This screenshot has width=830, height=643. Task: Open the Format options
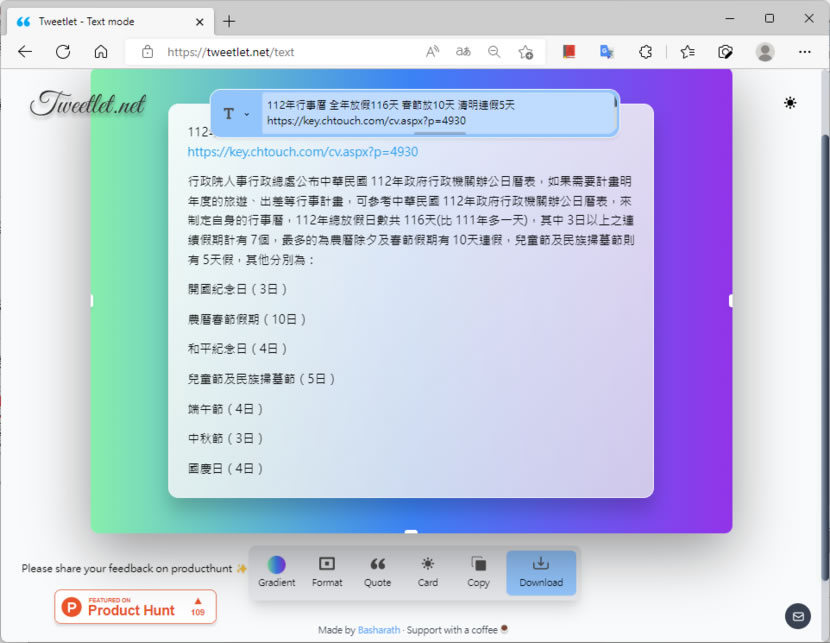tap(327, 572)
